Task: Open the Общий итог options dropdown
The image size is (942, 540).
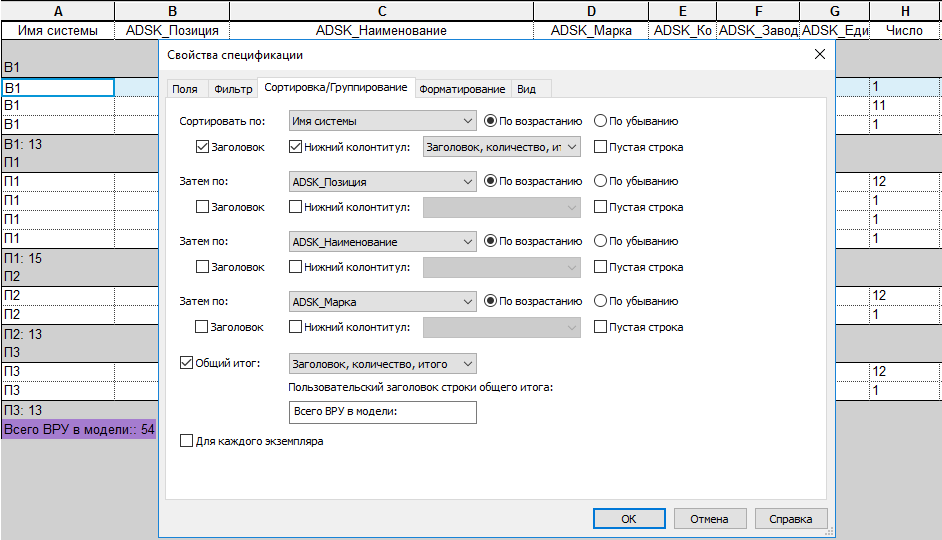Action: pos(383,364)
